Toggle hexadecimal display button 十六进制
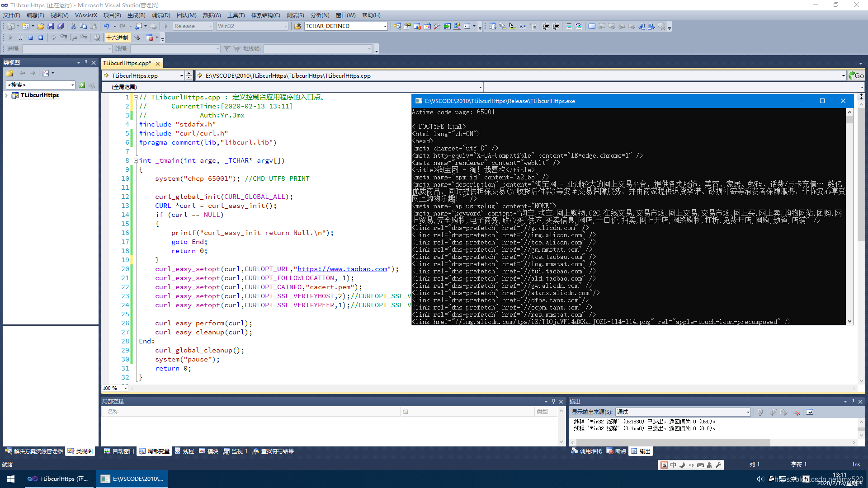Screen dimensions: 868x488 tap(117, 38)
